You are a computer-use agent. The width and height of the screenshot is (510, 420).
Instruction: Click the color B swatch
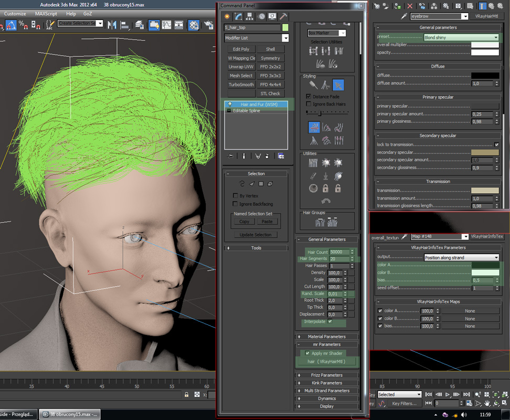tap(485, 272)
